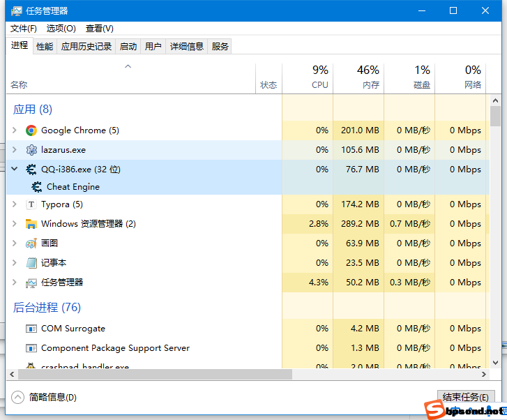Click the 174.2 MB memory value
The height and width of the screenshot is (420, 507).
coord(360,204)
